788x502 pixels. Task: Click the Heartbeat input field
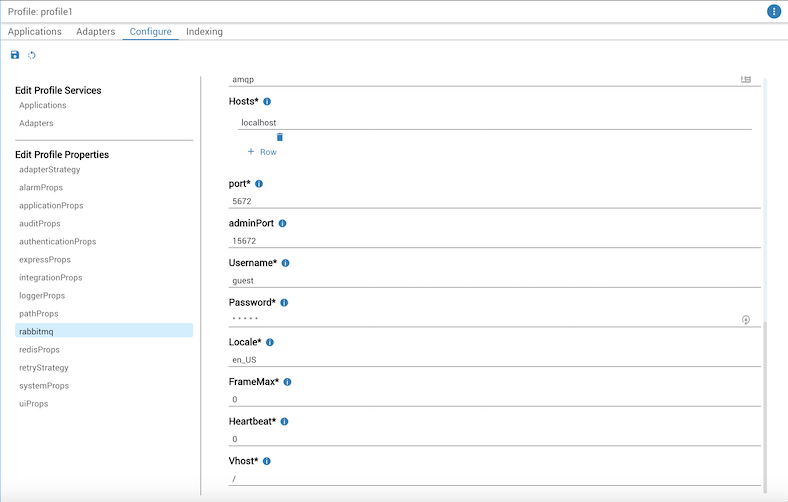click(495, 439)
